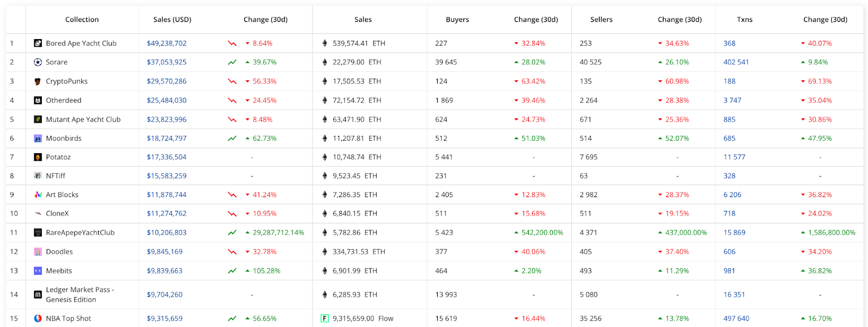Click the Moonbirds collection icon
Image resolution: width=868 pixels, height=327 pixels.
(38, 139)
